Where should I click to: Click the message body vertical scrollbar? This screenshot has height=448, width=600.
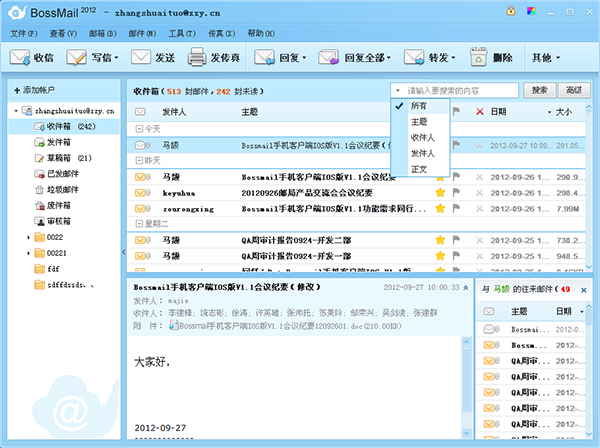pyautogui.click(x=466, y=386)
